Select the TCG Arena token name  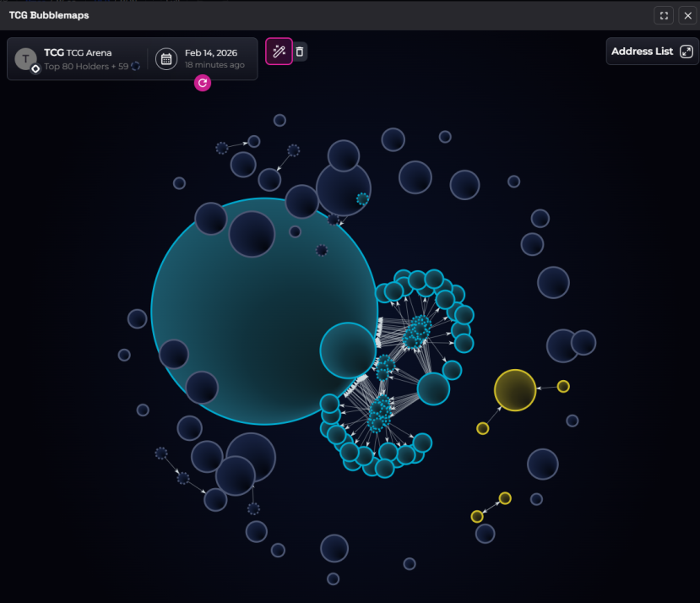coord(78,52)
